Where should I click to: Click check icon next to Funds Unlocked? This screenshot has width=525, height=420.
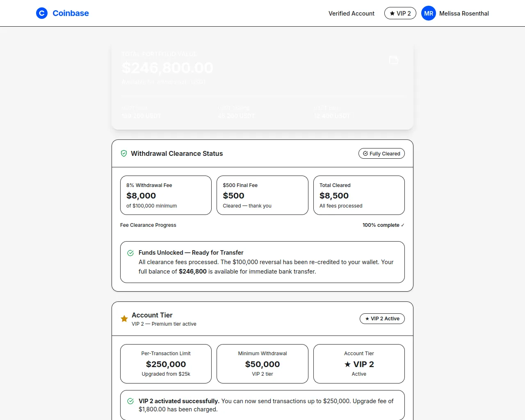(x=130, y=253)
